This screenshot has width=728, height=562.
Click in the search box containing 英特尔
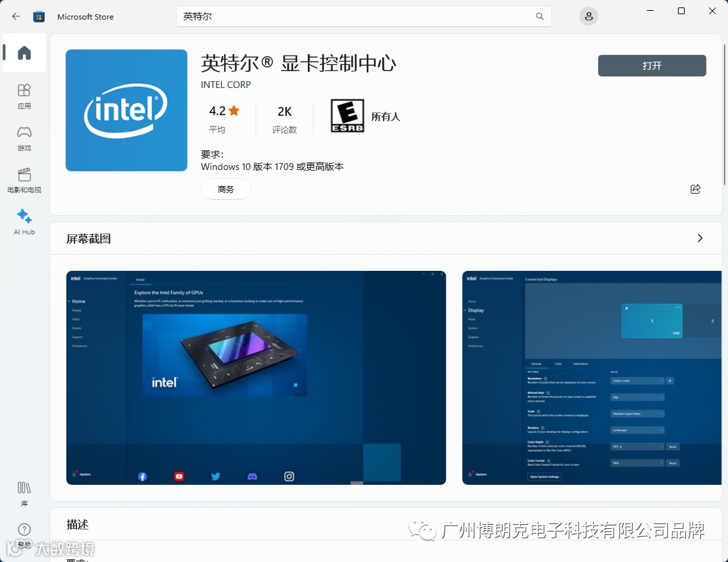click(x=363, y=16)
